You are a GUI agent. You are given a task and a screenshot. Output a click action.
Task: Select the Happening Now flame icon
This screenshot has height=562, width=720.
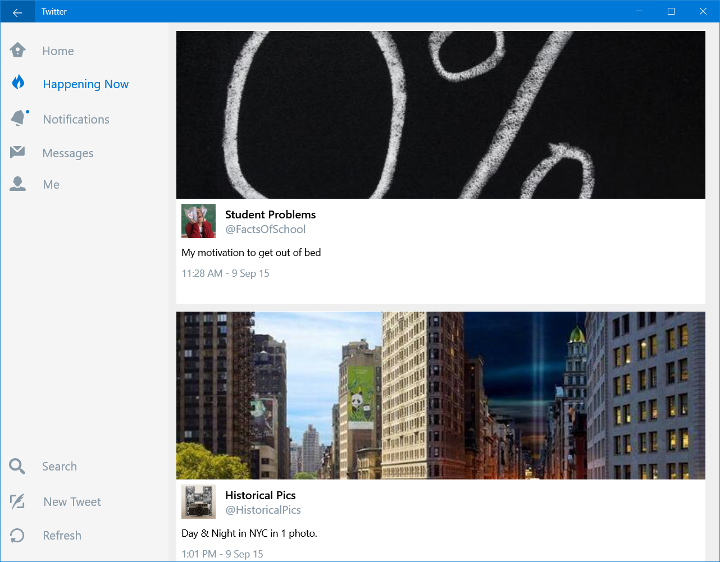(x=17, y=83)
